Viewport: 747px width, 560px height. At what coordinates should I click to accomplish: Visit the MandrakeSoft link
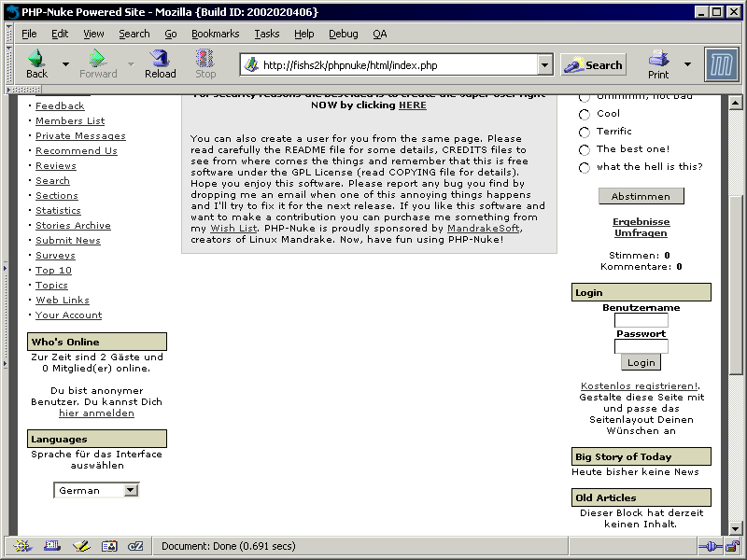(x=483, y=228)
